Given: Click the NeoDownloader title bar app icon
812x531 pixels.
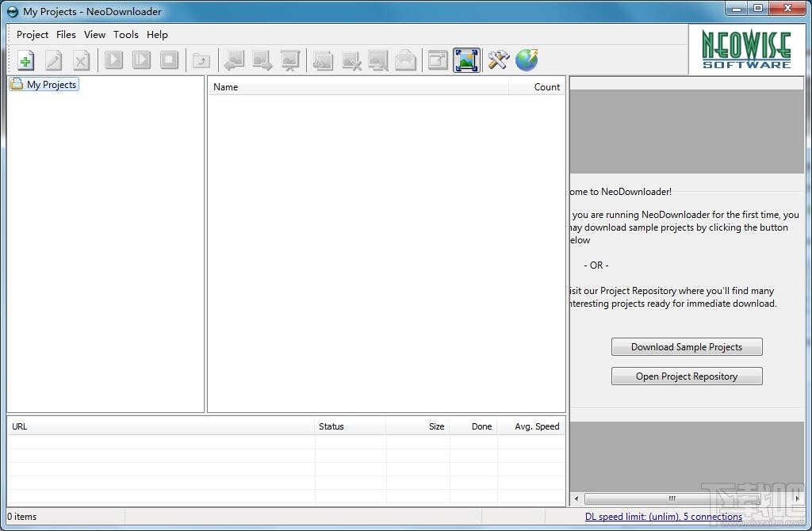Looking at the screenshot, I should coord(13,11).
